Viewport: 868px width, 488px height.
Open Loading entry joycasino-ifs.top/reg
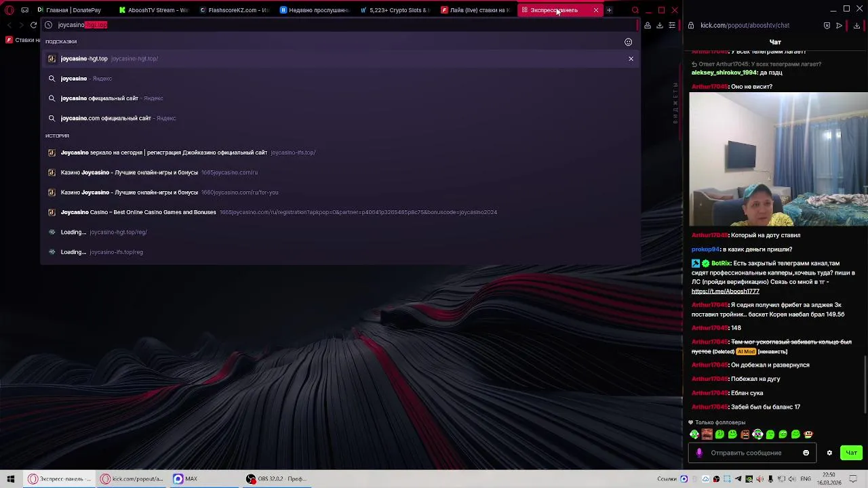click(x=339, y=252)
